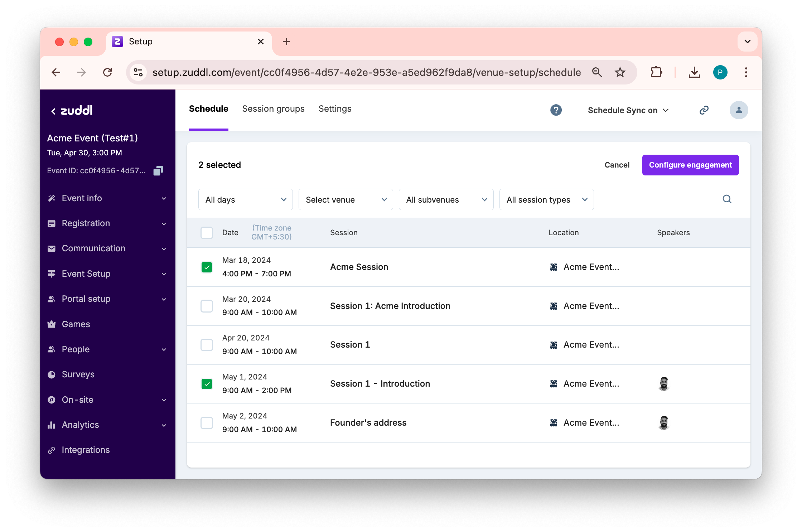The height and width of the screenshot is (532, 802).
Task: Click the schedule search magnifier icon
Action: click(727, 199)
